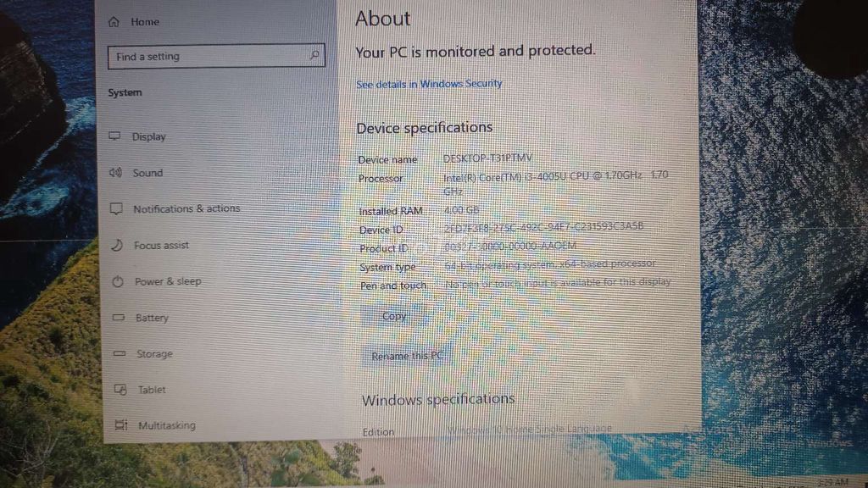868x488 pixels.
Task: Click the Device specifications heading
Action: click(x=425, y=128)
